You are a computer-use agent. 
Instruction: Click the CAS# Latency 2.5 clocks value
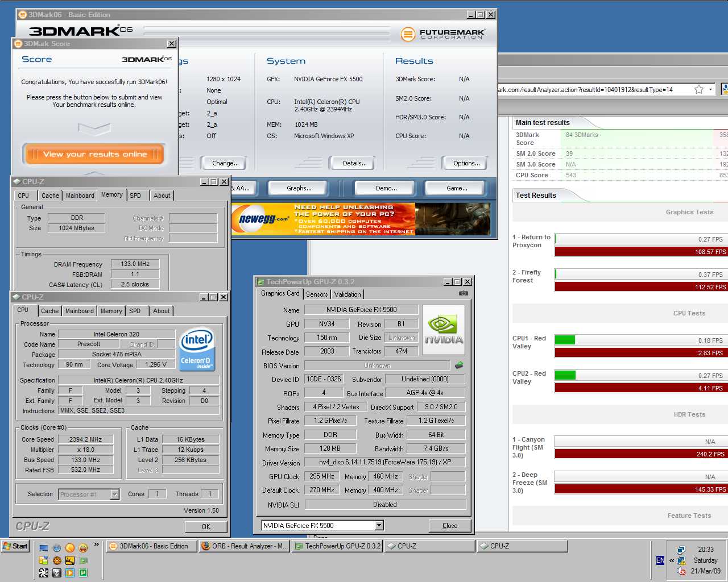[135, 284]
